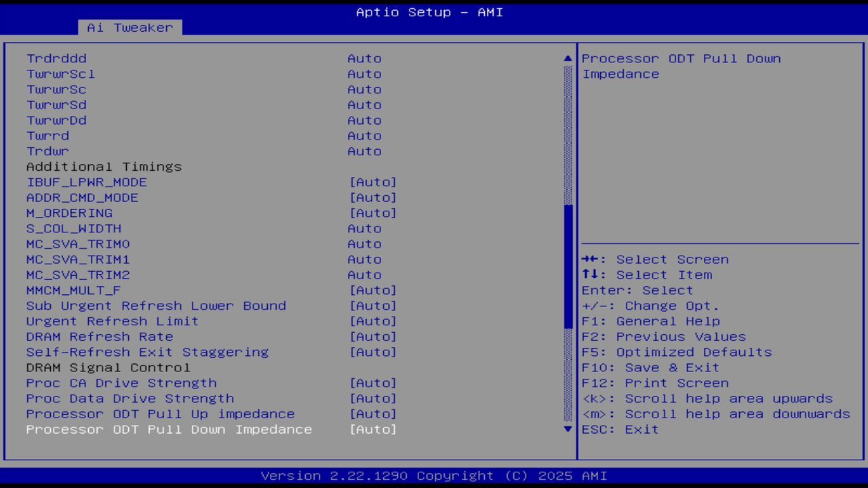Open Proc Data Drive Strength [Auto] value
Image resolution: width=868 pixels, height=488 pixels.
point(373,399)
